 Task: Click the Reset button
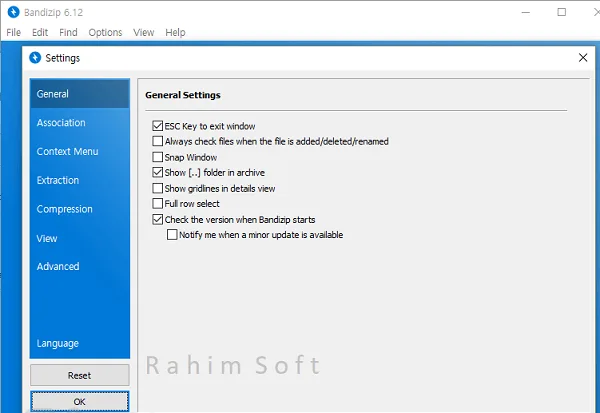pyautogui.click(x=80, y=375)
